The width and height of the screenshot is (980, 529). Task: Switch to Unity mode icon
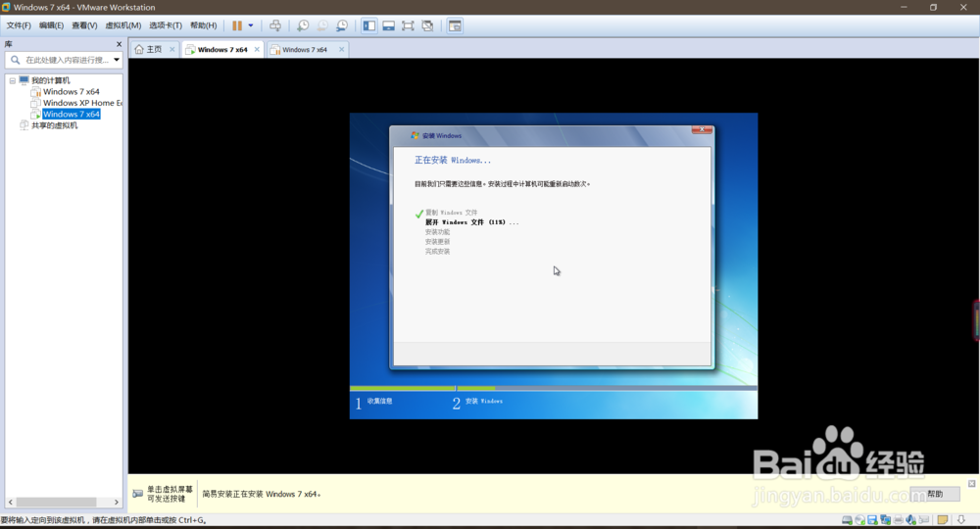tap(427, 25)
